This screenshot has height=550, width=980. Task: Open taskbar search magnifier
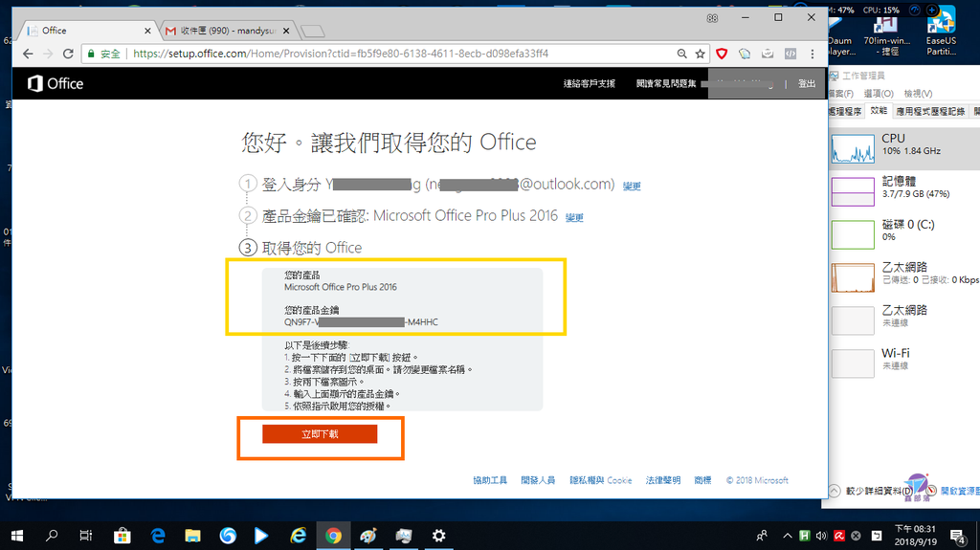(52, 536)
